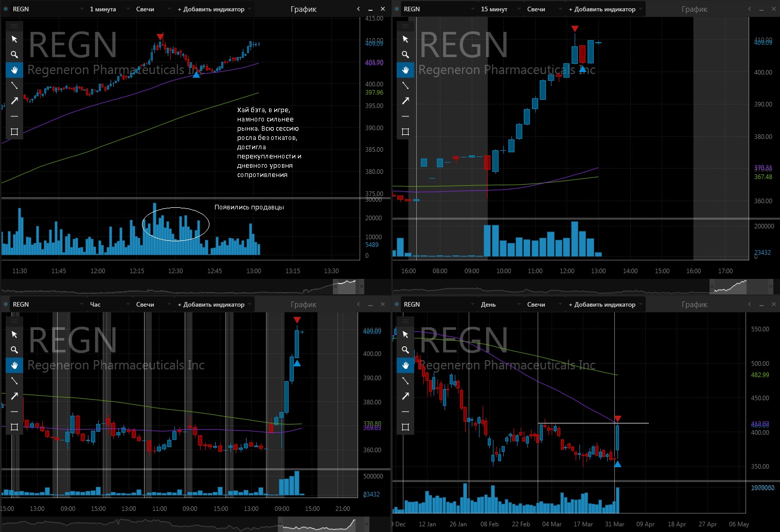
Task: Select the pointer tool in 1 минута chart
Action: (14, 39)
